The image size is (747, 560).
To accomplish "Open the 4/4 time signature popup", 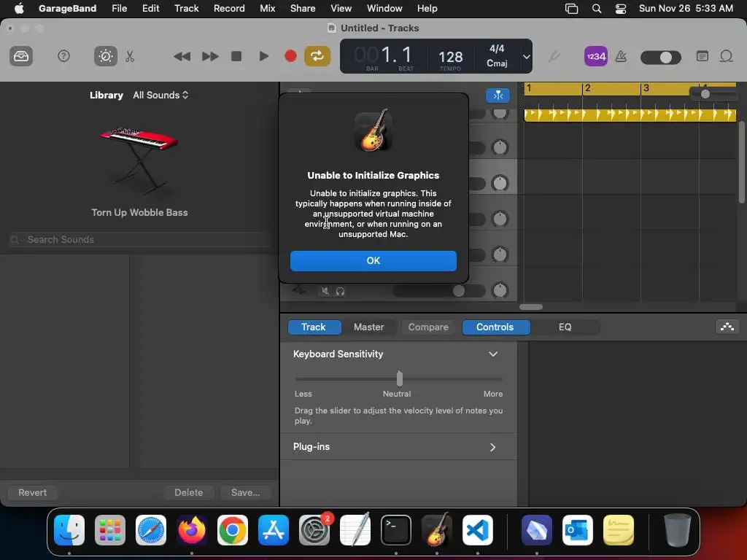I will (497, 49).
